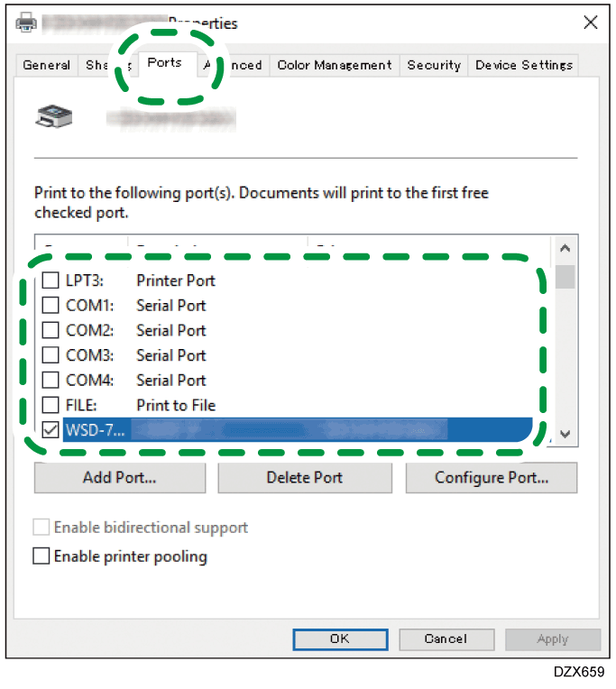Toggle Enable printer pooling checkbox
Image resolution: width=616 pixels, height=689 pixels.
coord(41,556)
